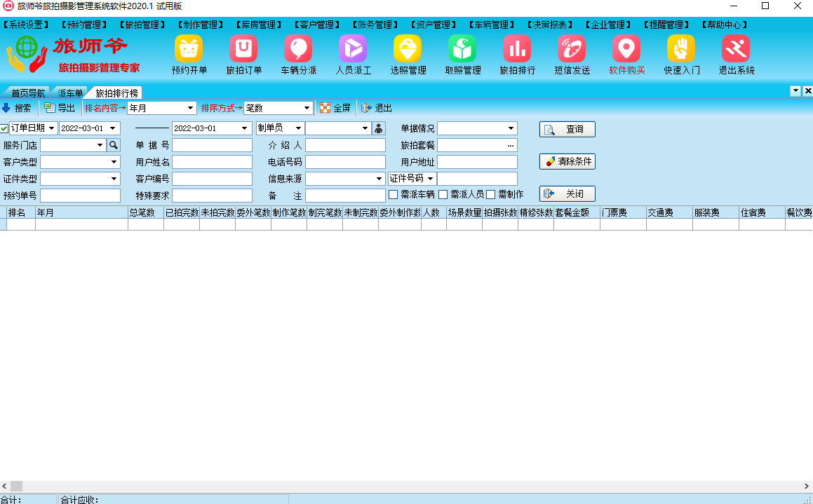
Task: Click the 退出 toolbar button
Action: (377, 108)
